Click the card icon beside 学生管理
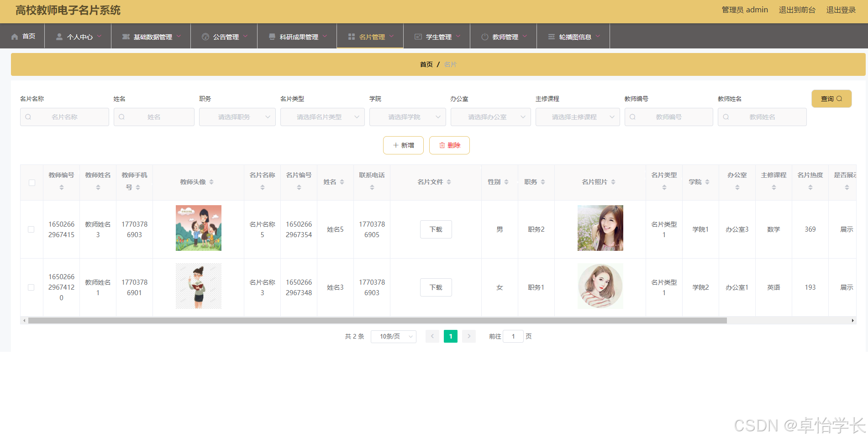 pos(418,37)
